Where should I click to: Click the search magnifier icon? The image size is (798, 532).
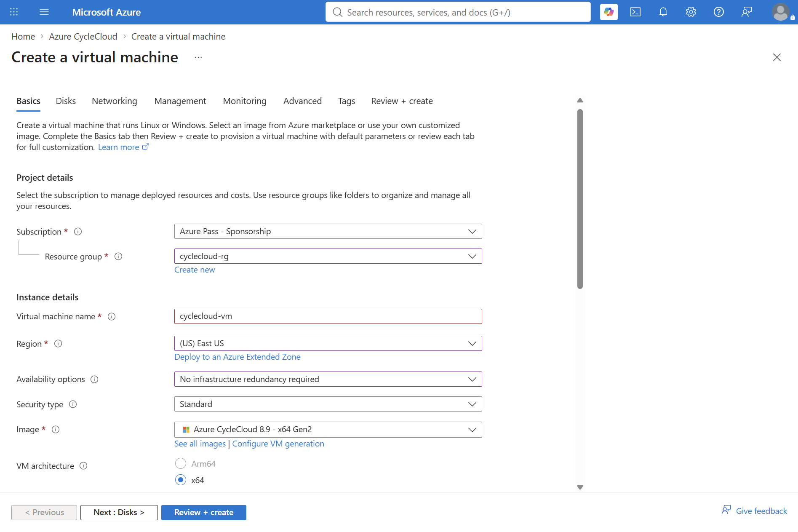click(337, 12)
